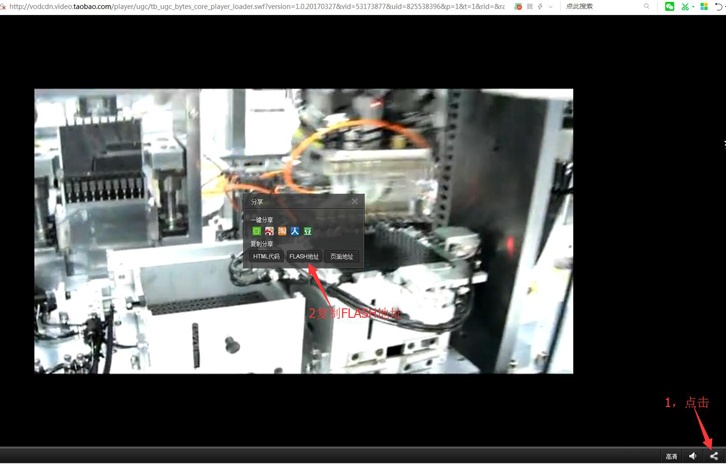Expand the address bar dropdown chevron

tap(550, 6)
